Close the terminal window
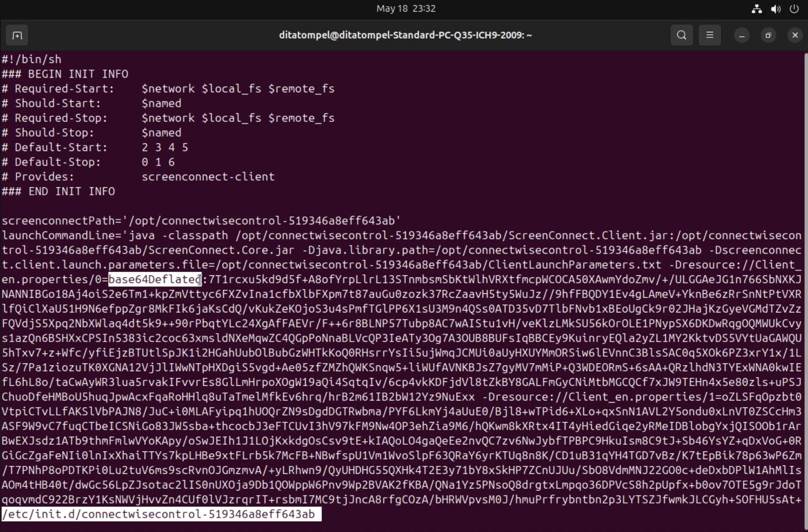808x532 pixels. (x=795, y=35)
